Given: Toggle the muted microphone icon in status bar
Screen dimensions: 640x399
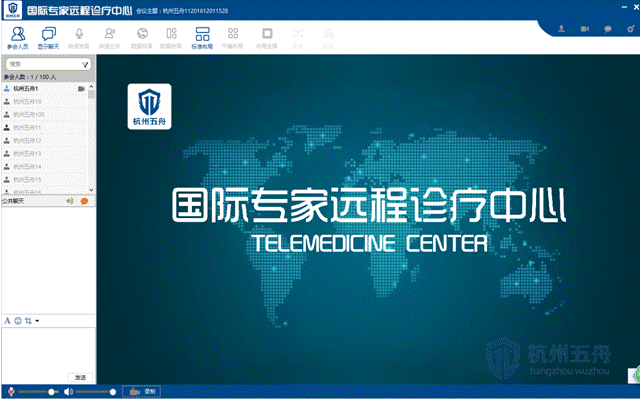Looking at the screenshot, I should pos(11,392).
